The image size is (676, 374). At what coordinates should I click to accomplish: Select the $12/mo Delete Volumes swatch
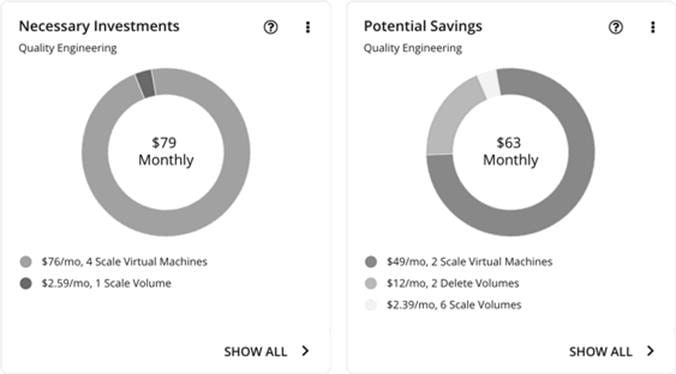pos(371,283)
